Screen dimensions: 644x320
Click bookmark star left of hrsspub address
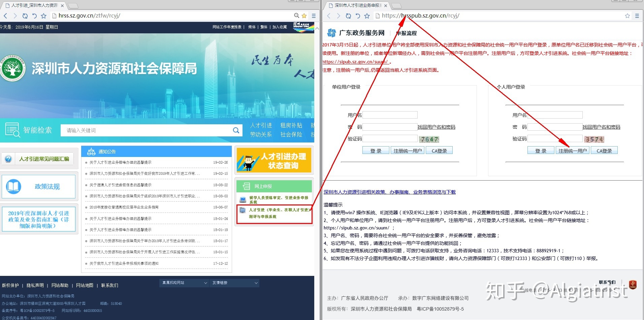(367, 16)
